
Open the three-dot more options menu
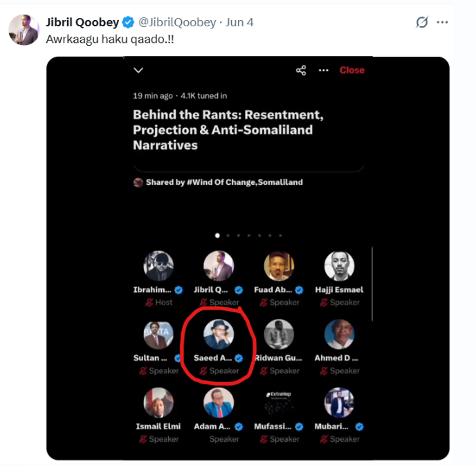click(323, 71)
